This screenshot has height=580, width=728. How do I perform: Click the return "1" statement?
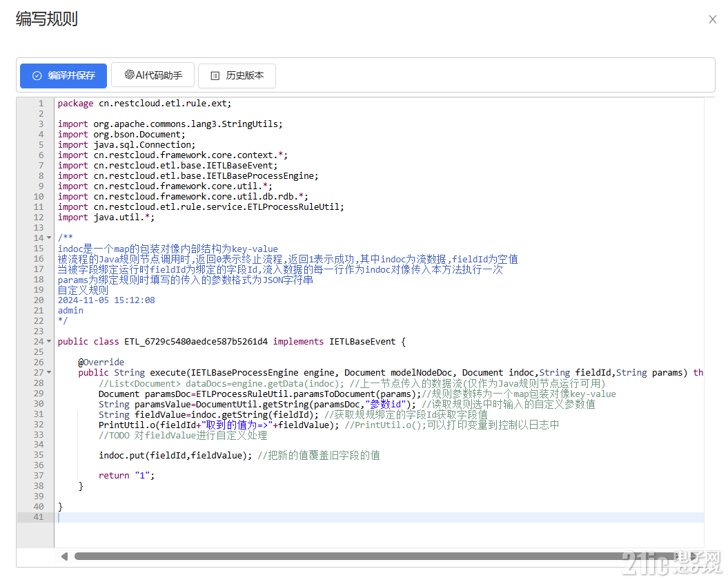[x=126, y=476]
